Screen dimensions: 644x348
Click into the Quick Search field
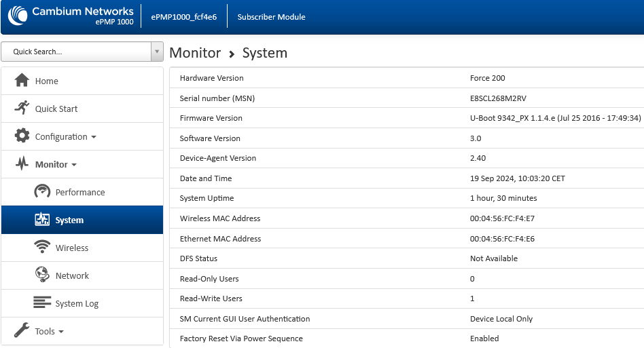76,52
